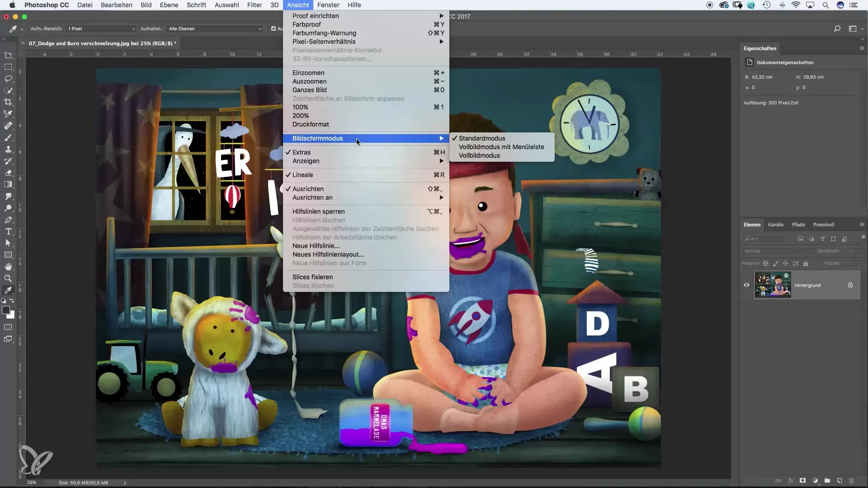Select the Rectangular Marquee tool
Image resolution: width=868 pixels, height=488 pixels.
pyautogui.click(x=8, y=67)
